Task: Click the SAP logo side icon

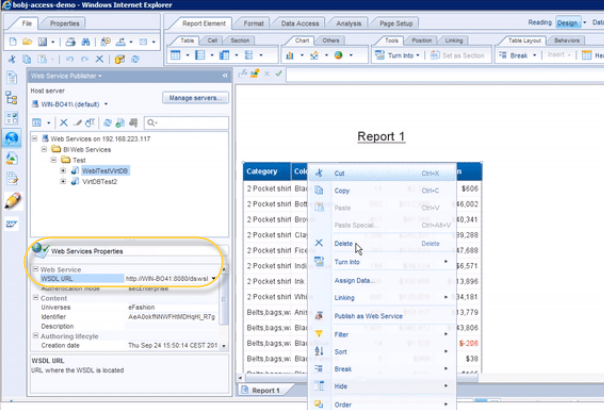Action: tap(12, 224)
